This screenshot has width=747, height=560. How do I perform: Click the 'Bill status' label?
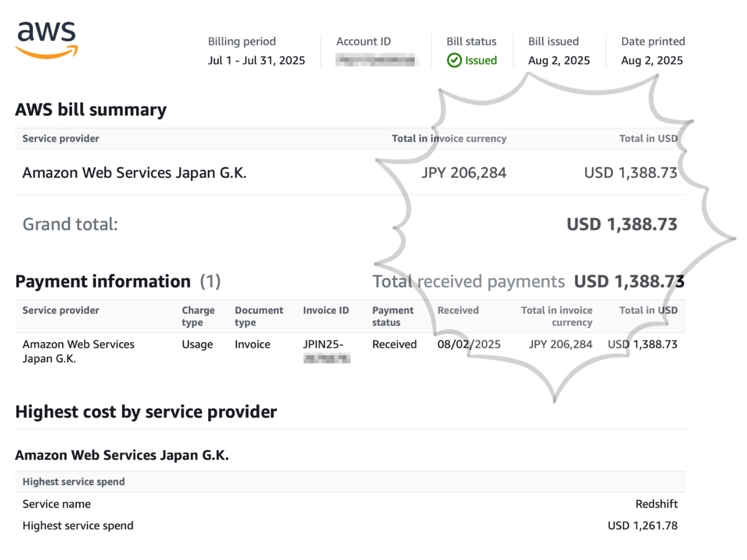coord(471,42)
